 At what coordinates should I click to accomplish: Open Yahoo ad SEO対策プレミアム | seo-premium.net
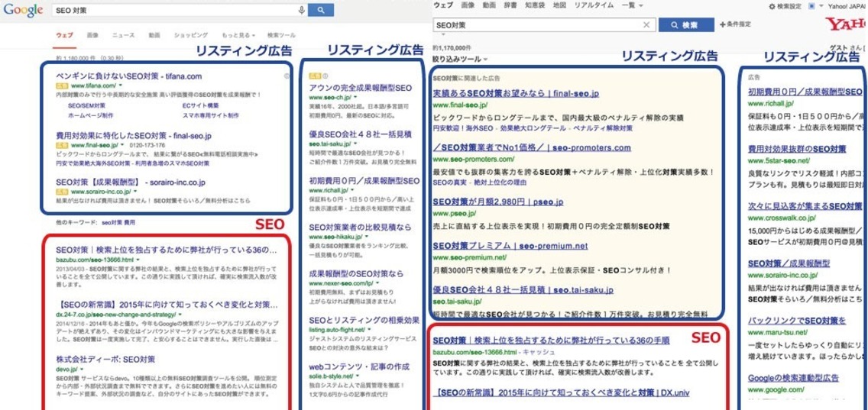pos(510,246)
